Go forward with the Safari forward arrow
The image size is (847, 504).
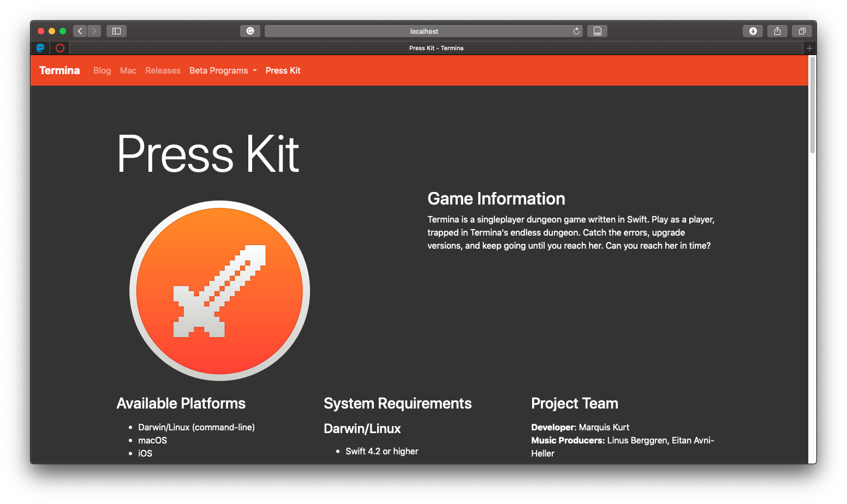(94, 31)
